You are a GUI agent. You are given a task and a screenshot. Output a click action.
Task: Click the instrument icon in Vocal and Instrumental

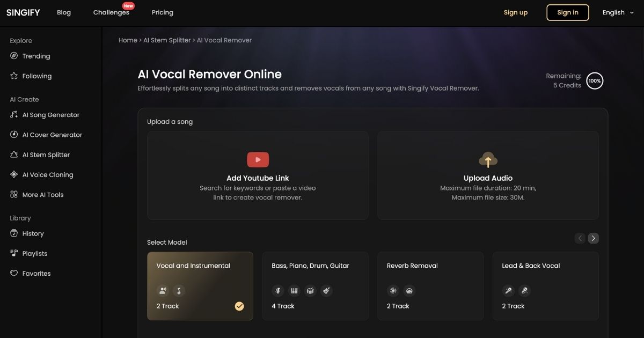(x=179, y=291)
